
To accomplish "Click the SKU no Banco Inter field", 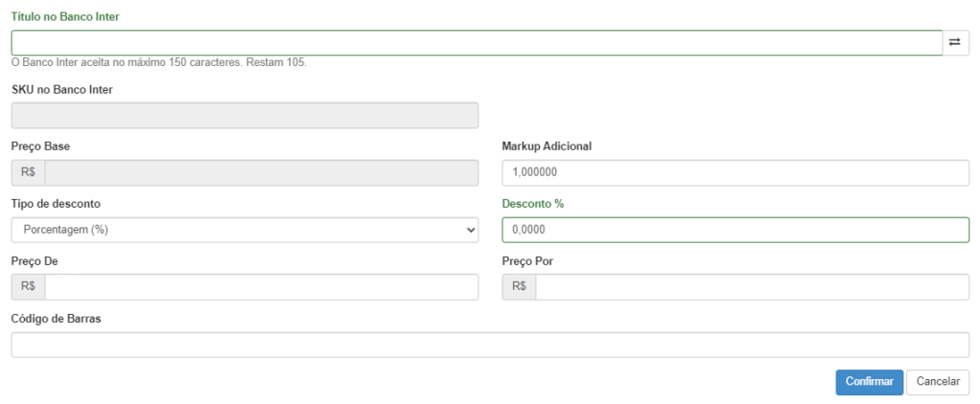I will (244, 116).
